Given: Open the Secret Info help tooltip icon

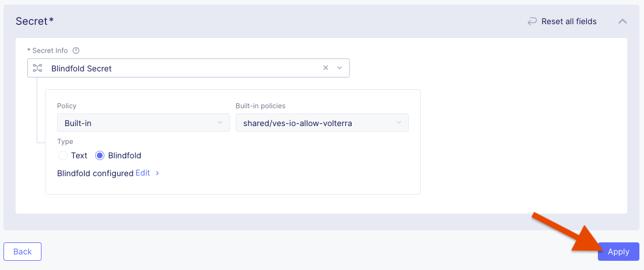Looking at the screenshot, I should [76, 51].
